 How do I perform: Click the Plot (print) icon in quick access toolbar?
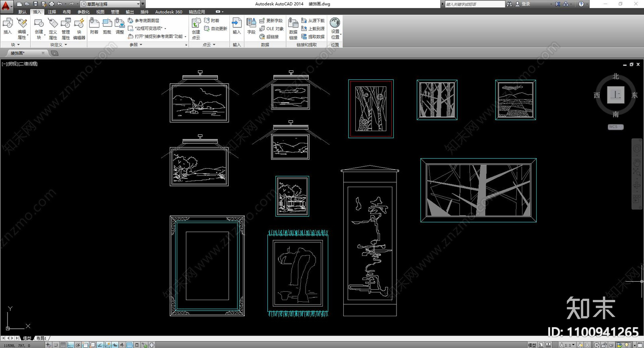(x=52, y=4)
